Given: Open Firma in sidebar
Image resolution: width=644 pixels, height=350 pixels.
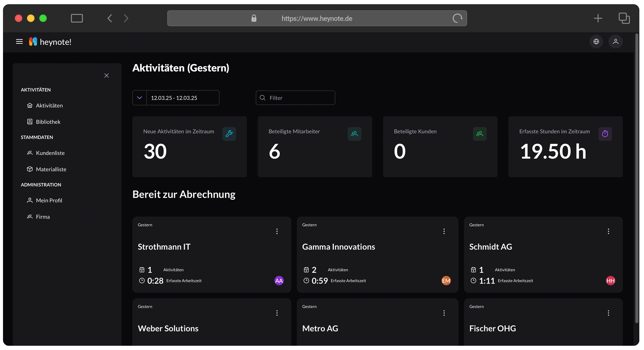Looking at the screenshot, I should point(38,217).
